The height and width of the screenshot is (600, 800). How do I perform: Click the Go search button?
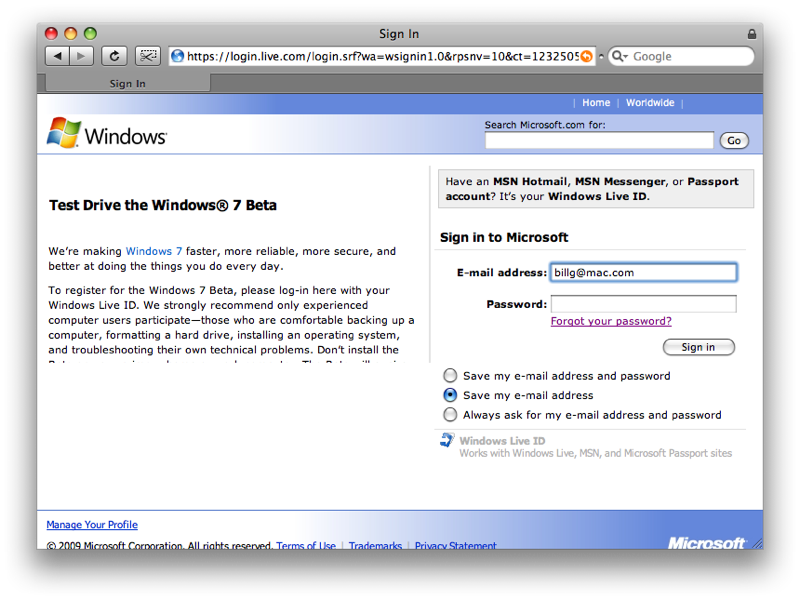tap(734, 140)
